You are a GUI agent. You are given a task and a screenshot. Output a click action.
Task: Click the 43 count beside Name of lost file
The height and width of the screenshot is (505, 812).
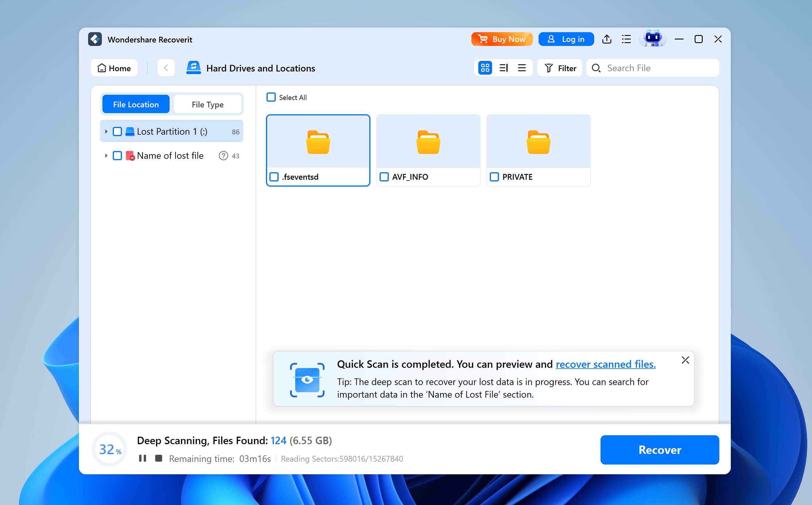236,156
